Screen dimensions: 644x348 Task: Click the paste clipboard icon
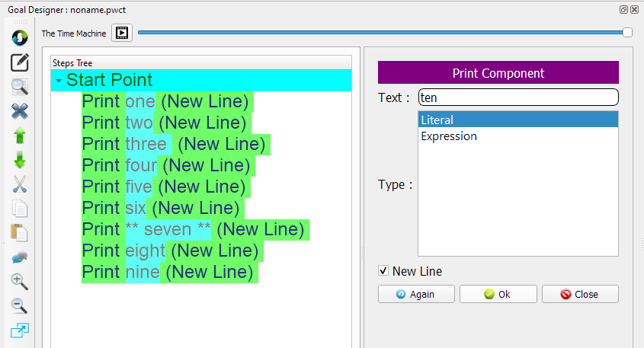20,233
